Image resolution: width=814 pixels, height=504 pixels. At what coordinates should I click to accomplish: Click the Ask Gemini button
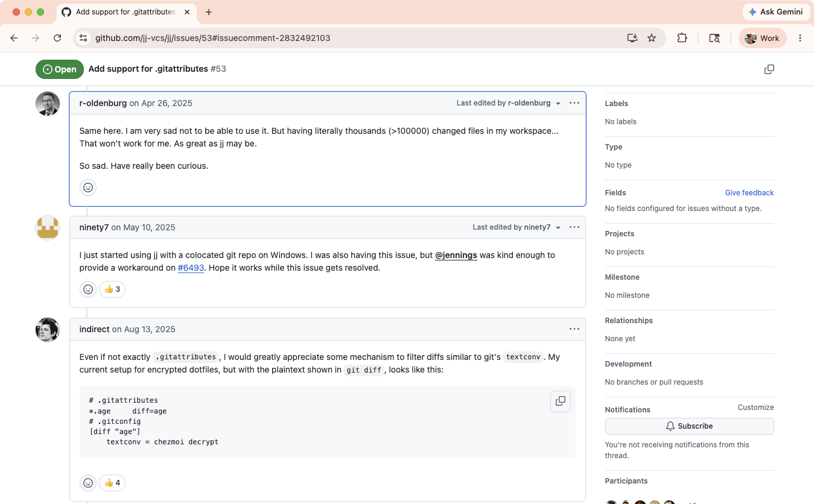(775, 12)
